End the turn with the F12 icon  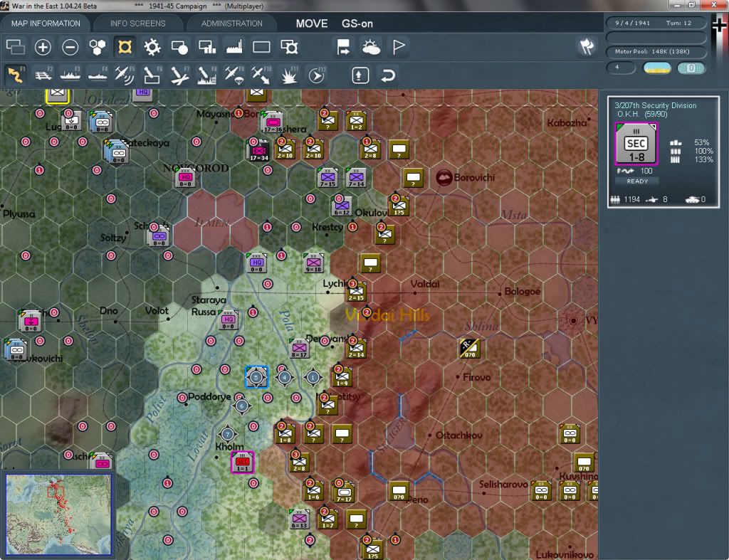[317, 75]
